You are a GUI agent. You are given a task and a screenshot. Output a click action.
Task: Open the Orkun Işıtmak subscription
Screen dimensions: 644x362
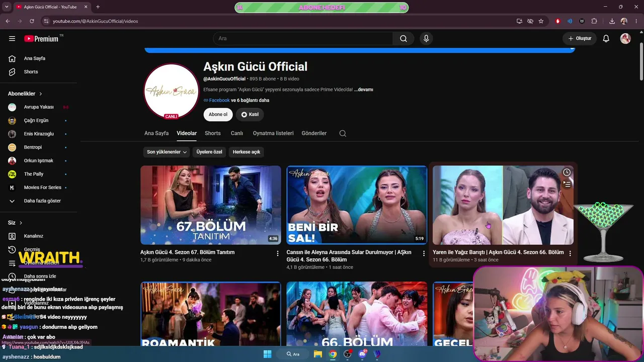[x=38, y=161]
